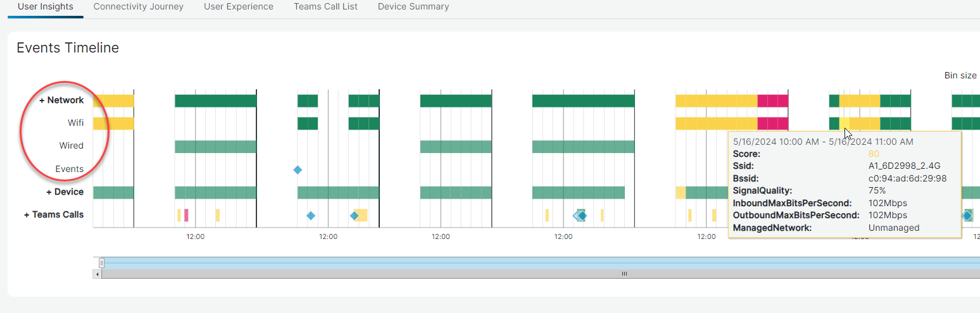
Task: Click the first yellow Network bar at far left
Action: point(113,101)
